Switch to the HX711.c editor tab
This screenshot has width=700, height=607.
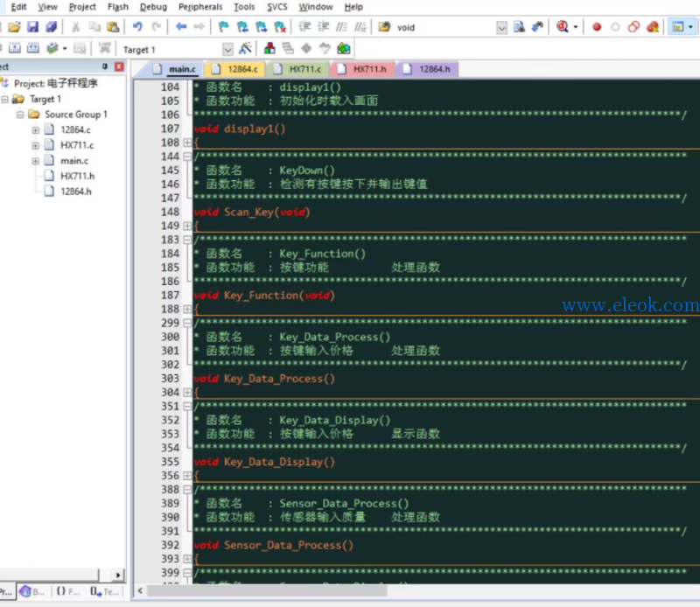pyautogui.click(x=297, y=69)
